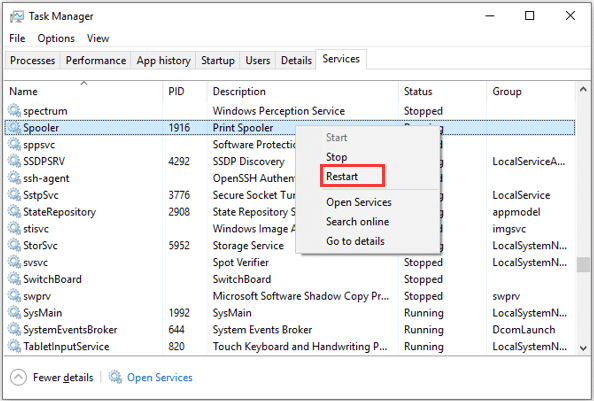Viewport: 594px width, 401px height.
Task: Click the ssh-agent service gear icon
Action: pos(14,178)
